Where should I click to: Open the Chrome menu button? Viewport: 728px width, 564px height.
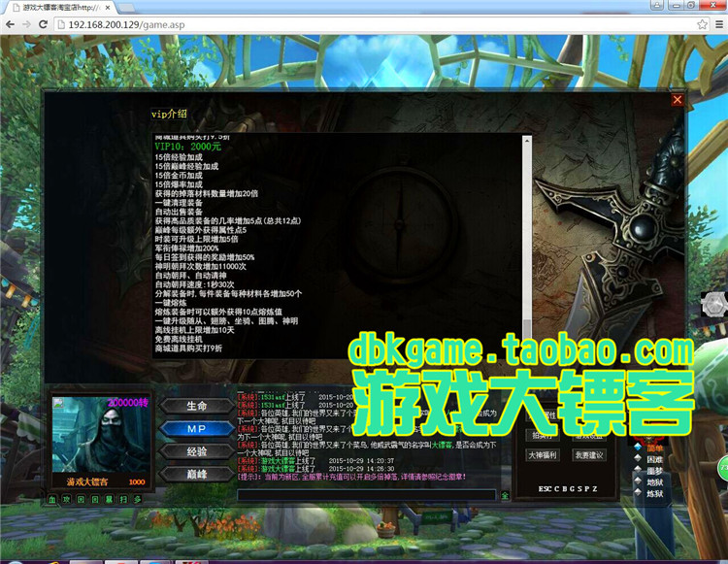coord(718,24)
